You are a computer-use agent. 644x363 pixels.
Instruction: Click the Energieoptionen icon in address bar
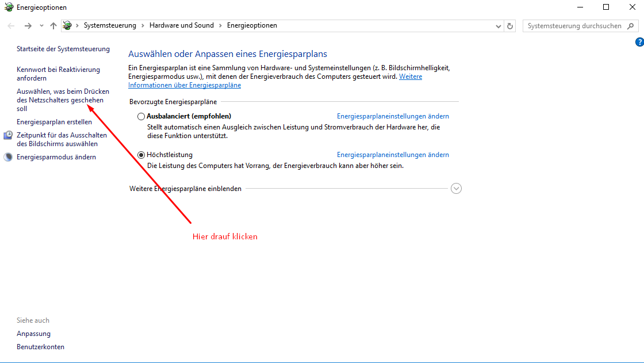coord(67,26)
